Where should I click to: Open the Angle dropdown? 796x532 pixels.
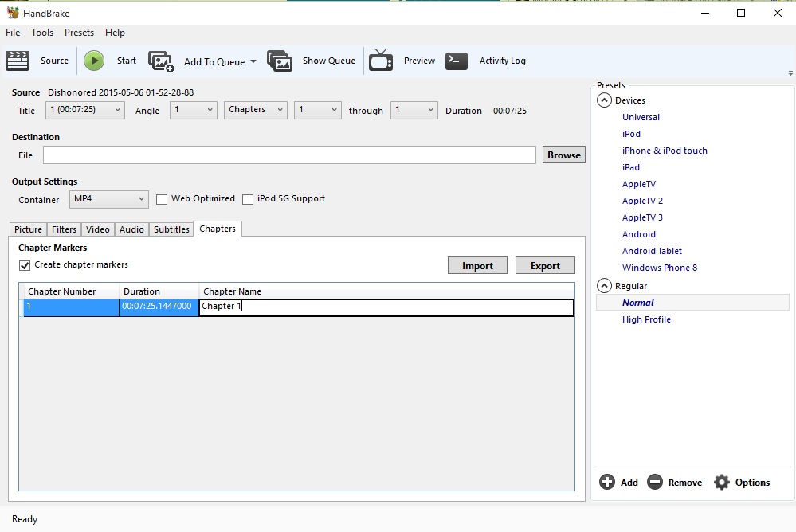tap(194, 110)
